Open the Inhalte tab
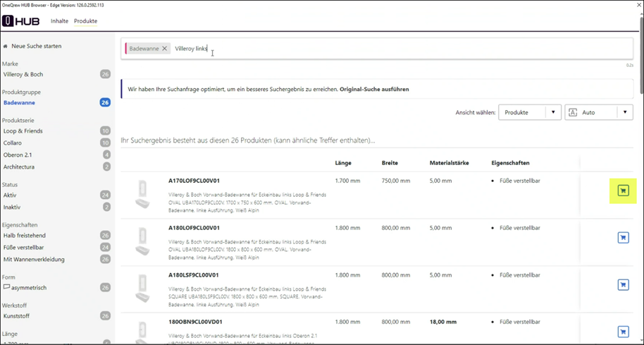Viewport: 644px width, 345px height. 60,21
